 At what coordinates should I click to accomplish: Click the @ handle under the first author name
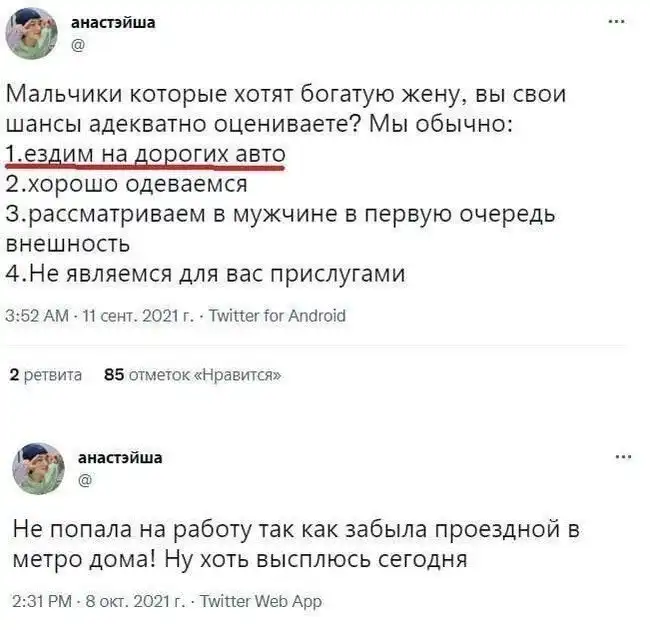click(82, 44)
